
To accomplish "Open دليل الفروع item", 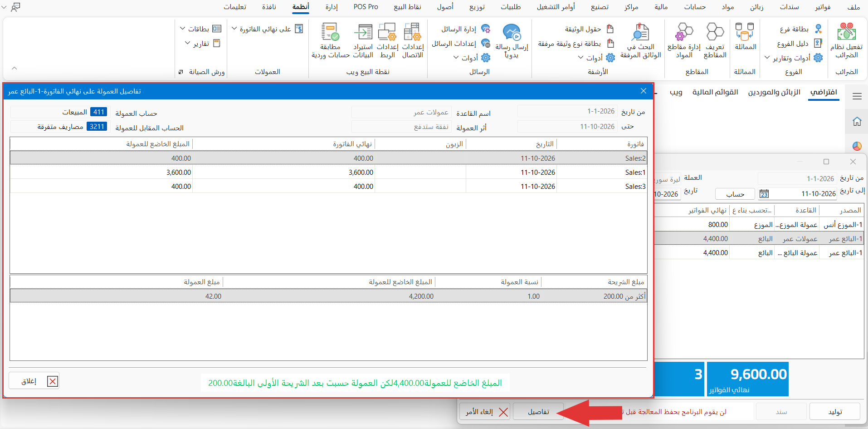I will (x=799, y=44).
